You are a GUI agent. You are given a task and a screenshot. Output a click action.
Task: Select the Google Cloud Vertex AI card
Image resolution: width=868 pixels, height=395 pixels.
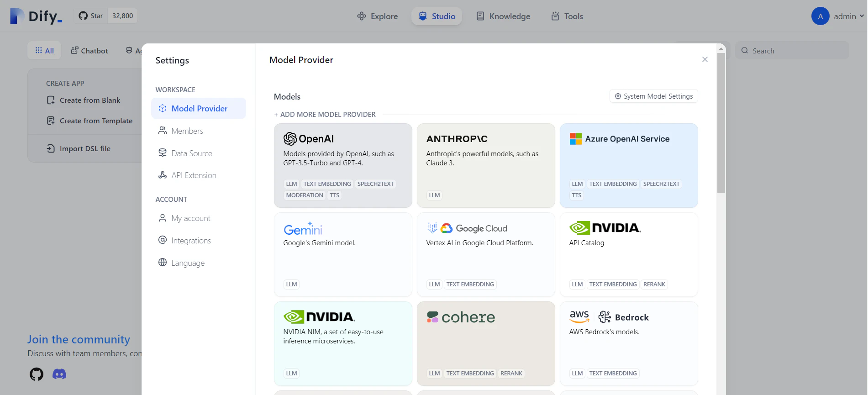coord(486,254)
